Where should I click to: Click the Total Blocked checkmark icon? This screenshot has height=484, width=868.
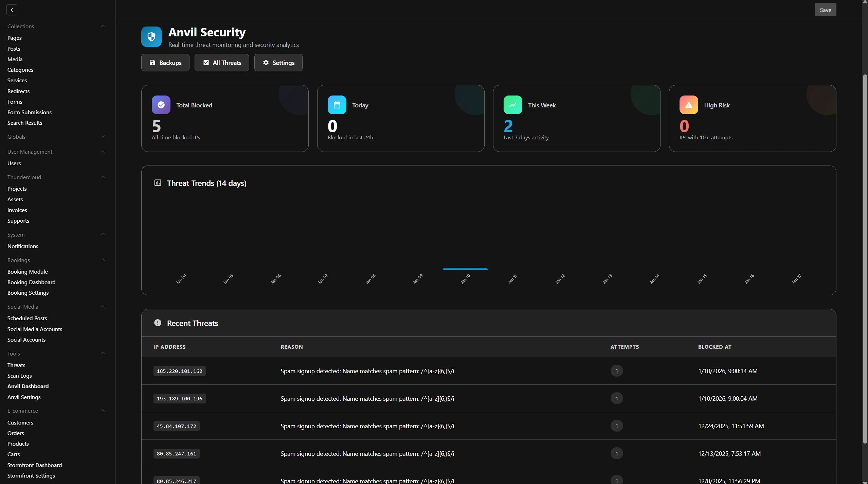point(161,105)
